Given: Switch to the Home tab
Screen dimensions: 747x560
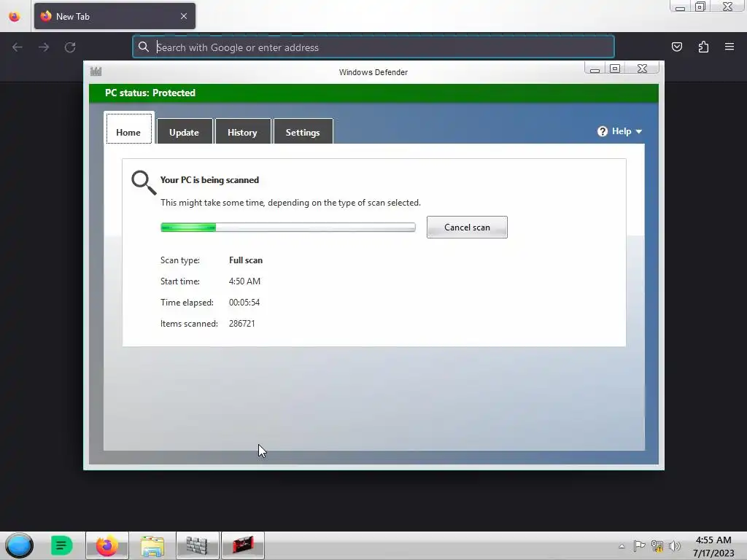Looking at the screenshot, I should click(128, 128).
